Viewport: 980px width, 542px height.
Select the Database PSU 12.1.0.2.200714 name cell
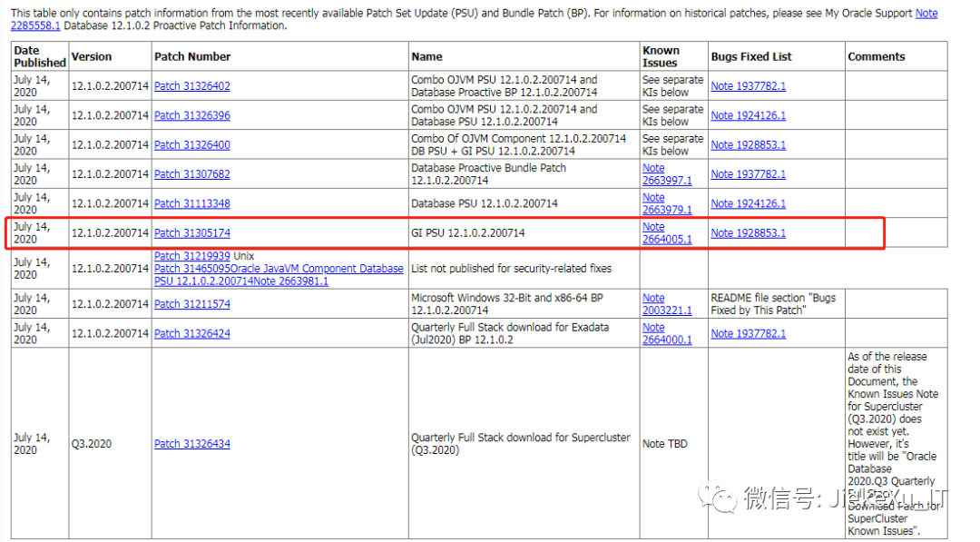pos(524,203)
